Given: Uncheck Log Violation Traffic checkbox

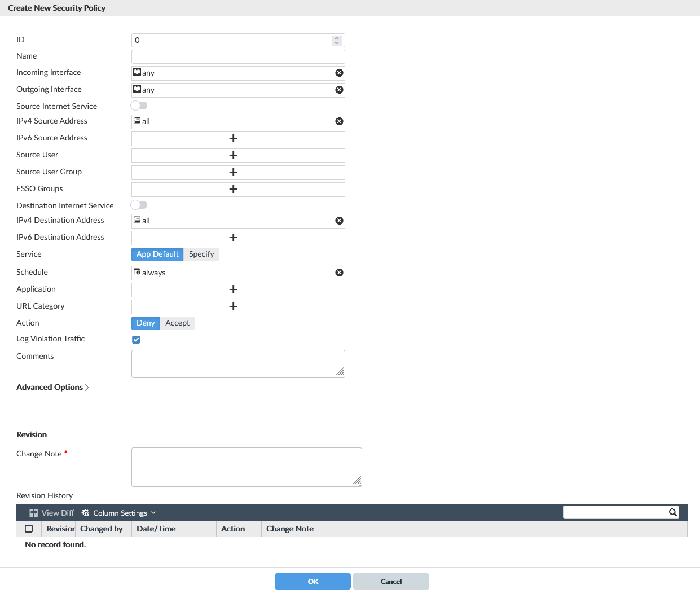Looking at the screenshot, I should pyautogui.click(x=136, y=340).
